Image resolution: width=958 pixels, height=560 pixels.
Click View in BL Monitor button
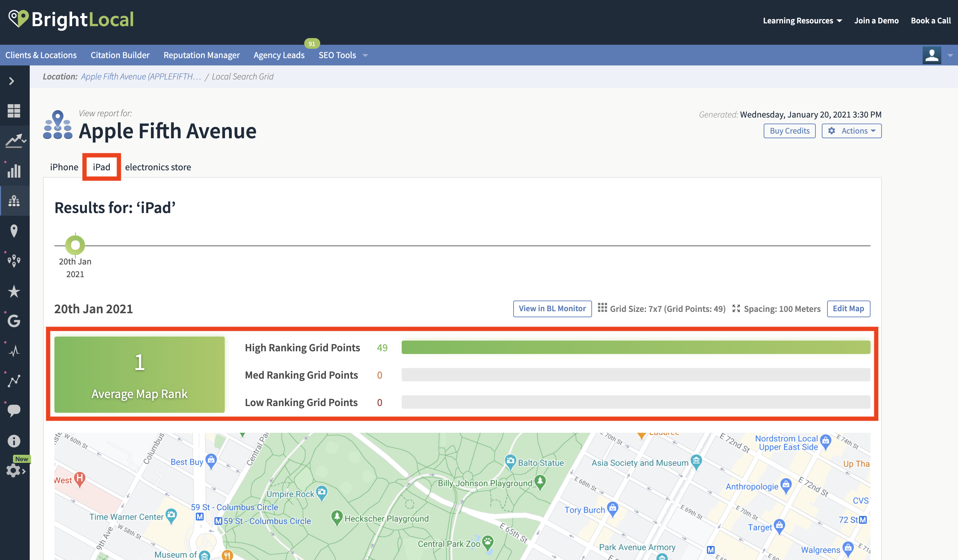pyautogui.click(x=552, y=308)
